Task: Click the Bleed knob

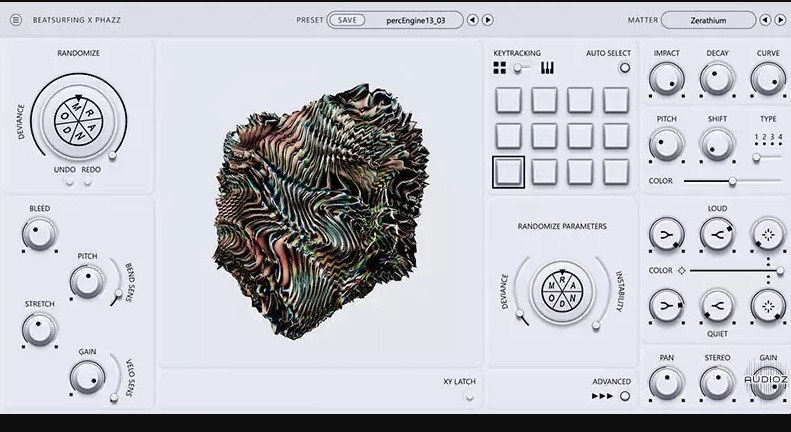Action: 39,235
